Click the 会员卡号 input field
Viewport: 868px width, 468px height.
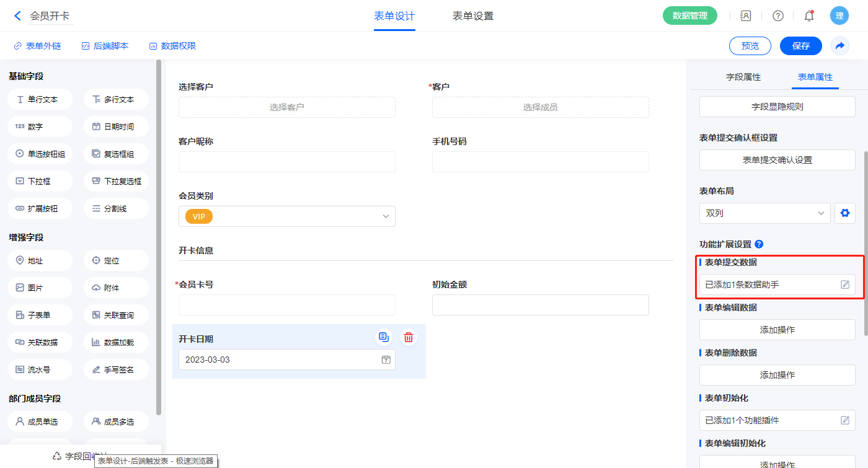(286, 305)
